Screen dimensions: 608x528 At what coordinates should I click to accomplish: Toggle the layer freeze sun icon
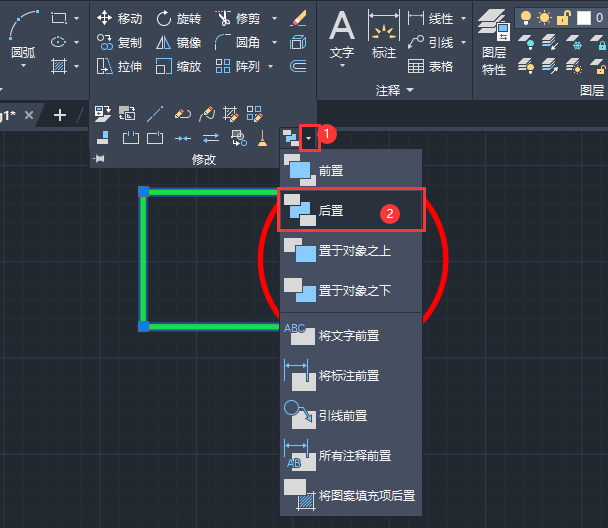click(544, 18)
